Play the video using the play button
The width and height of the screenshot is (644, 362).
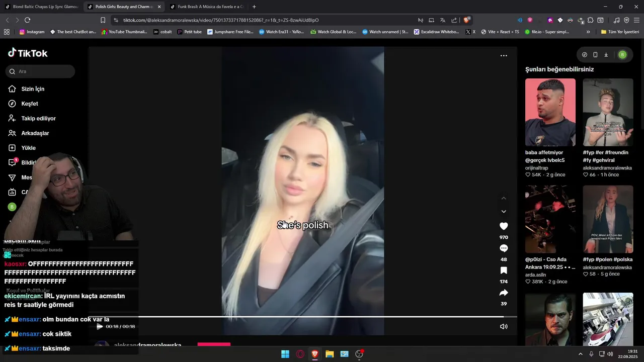tap(100, 326)
